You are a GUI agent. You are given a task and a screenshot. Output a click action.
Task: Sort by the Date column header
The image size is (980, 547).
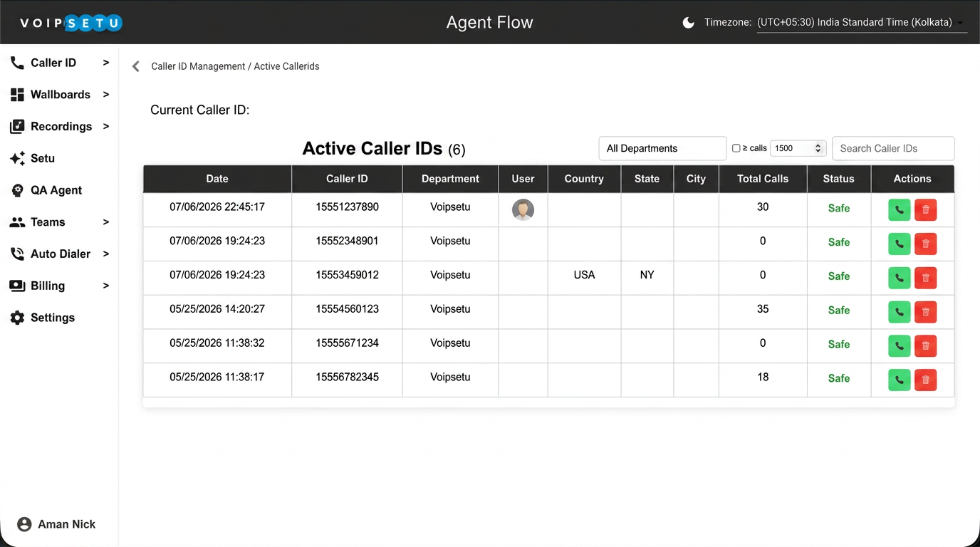point(217,179)
